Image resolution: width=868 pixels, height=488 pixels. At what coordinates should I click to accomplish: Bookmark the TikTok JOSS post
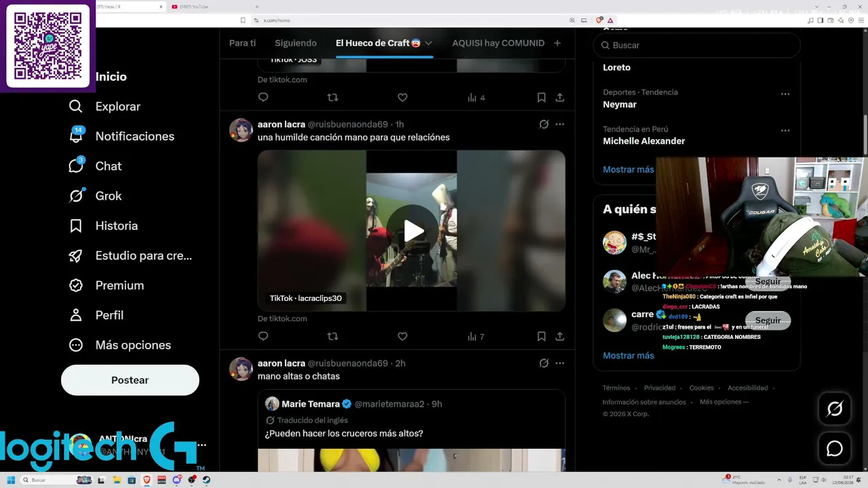[541, 98]
